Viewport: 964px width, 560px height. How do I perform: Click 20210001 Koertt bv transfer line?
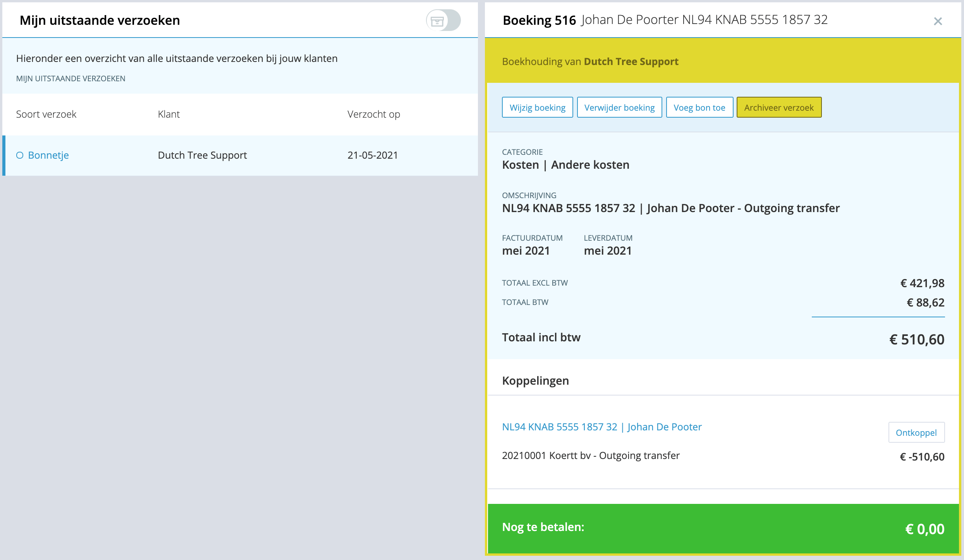(591, 456)
